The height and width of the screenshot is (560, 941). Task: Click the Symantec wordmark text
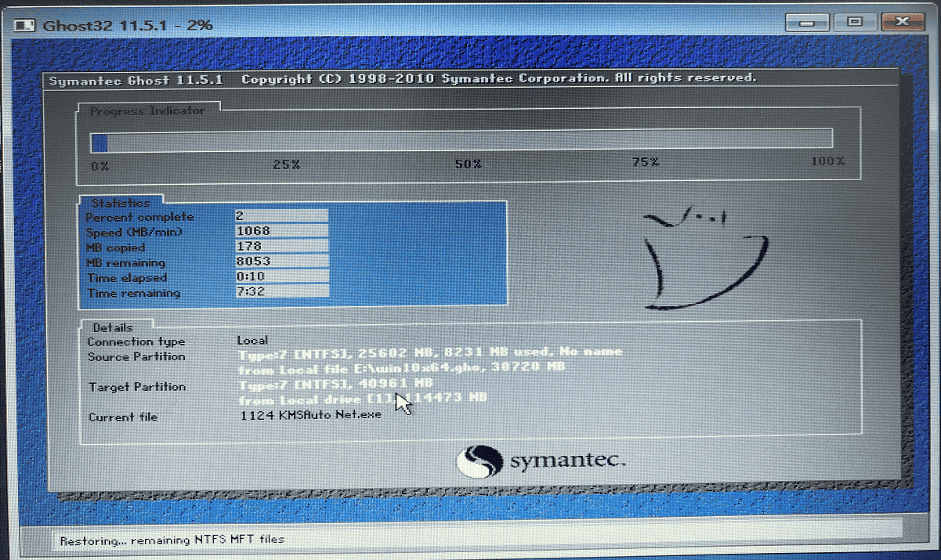pos(567,461)
